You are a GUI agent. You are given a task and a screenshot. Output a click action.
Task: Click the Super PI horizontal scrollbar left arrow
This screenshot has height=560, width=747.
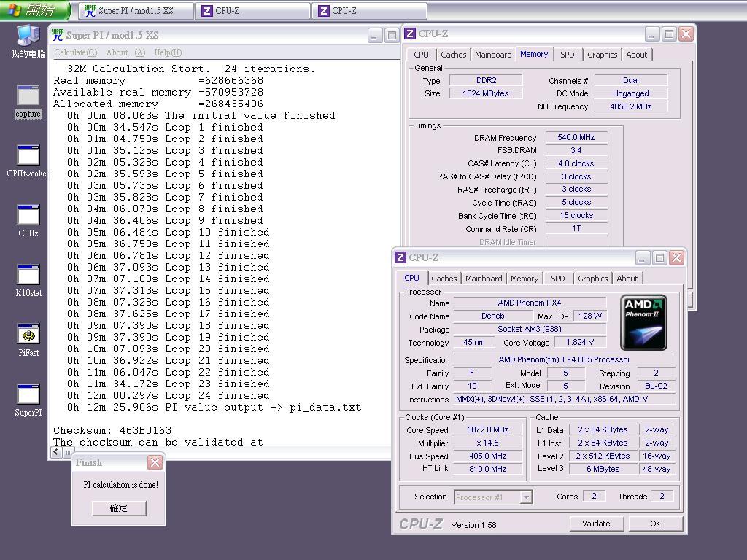tap(56, 452)
